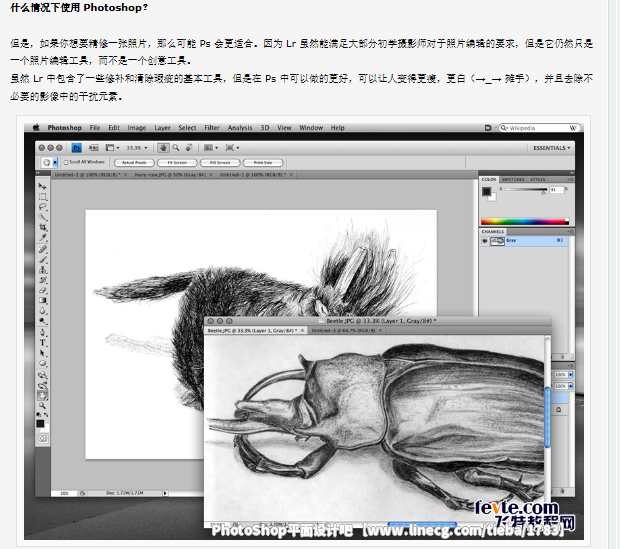Select the Zoom tool in toolbox
This screenshot has width=620, height=549.
(42, 406)
